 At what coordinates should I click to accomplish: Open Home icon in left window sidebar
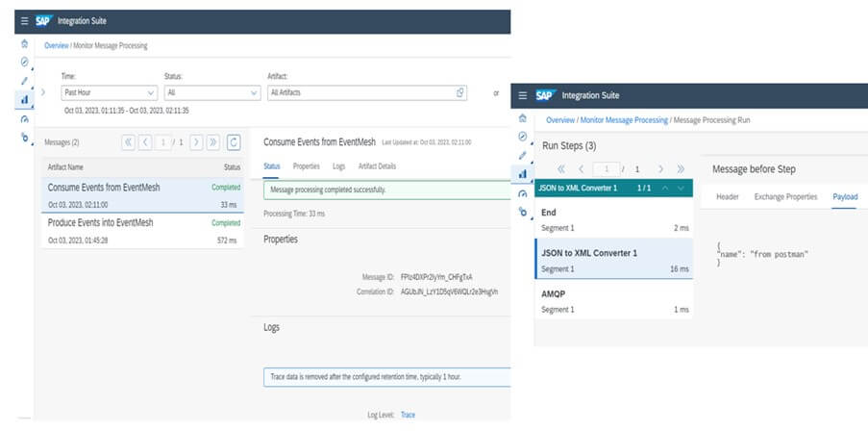24,43
